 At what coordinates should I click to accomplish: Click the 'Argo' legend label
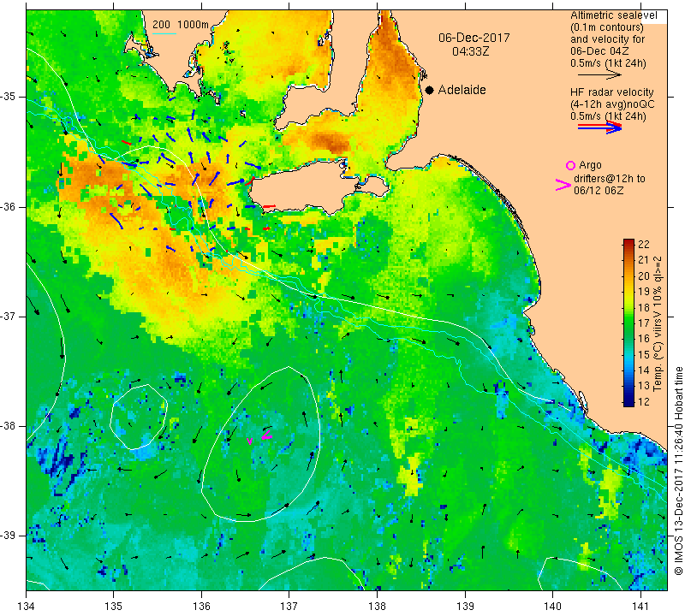[x=590, y=165]
